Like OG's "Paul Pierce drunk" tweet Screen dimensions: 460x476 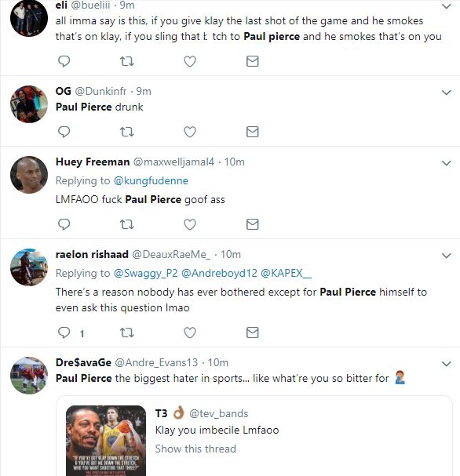190,132
